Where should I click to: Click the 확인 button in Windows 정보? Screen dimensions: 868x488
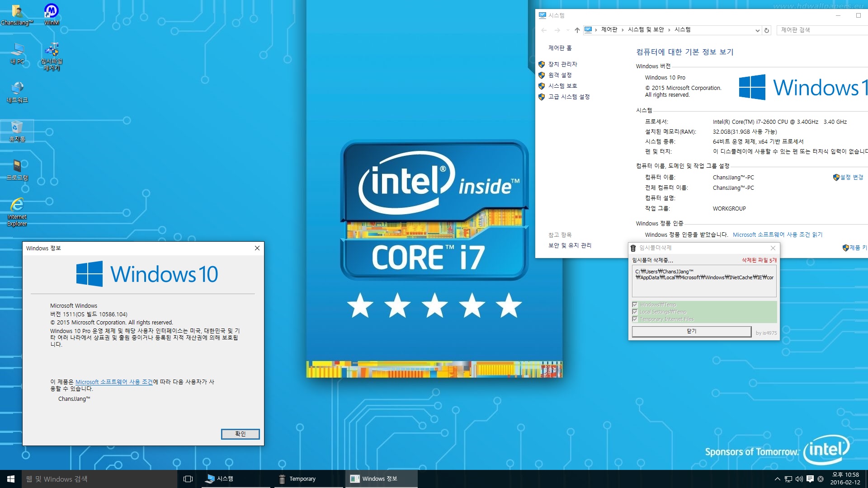coord(240,434)
